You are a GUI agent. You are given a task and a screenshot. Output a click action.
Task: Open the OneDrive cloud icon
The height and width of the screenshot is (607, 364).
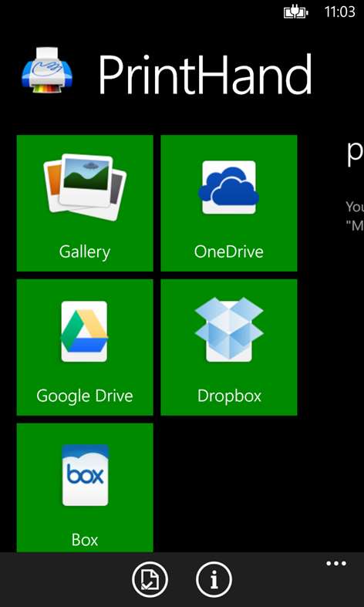click(x=229, y=187)
